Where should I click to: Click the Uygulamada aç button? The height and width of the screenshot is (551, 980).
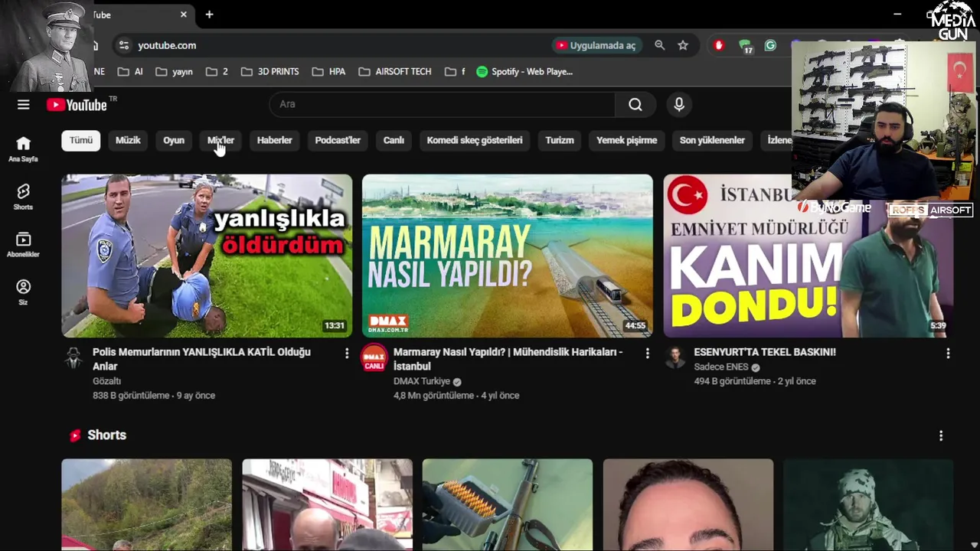pos(596,45)
